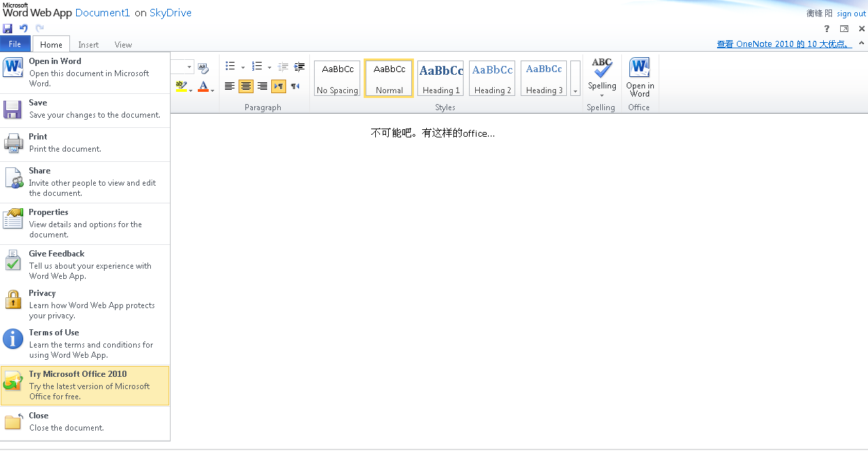
Task: Apply the Normal style
Action: pos(389,78)
